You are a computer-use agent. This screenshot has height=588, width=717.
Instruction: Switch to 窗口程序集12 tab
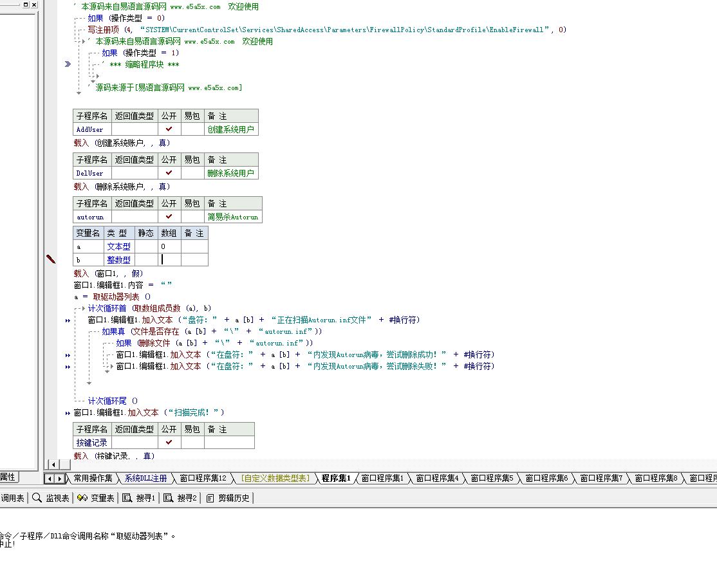(x=203, y=478)
